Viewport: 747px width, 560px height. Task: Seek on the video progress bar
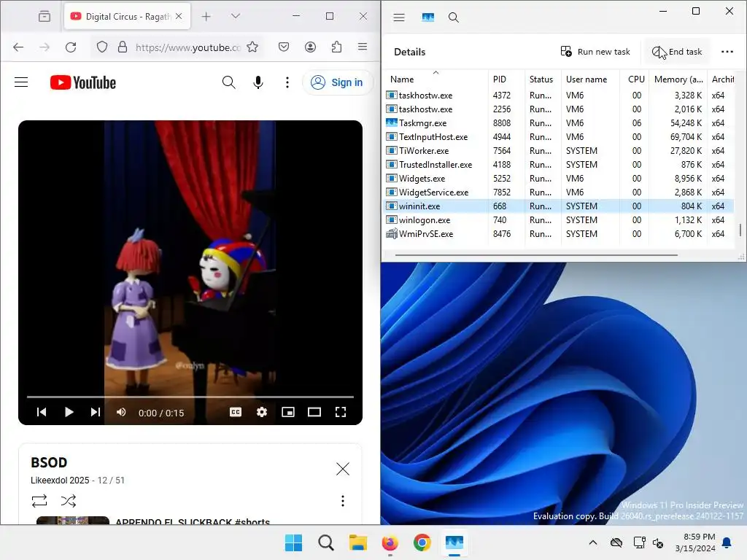[190, 396]
